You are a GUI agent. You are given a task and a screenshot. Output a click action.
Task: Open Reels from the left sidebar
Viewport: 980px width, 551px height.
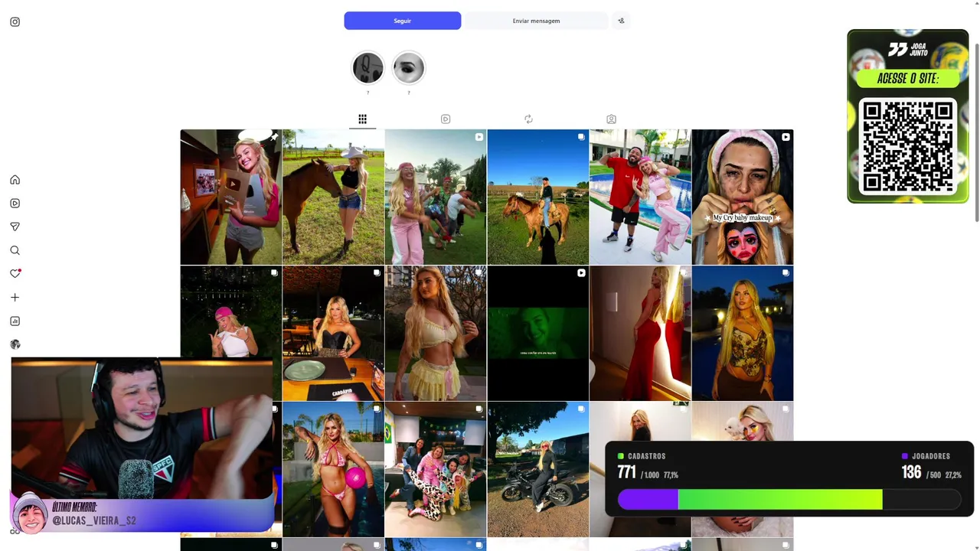[x=15, y=204]
